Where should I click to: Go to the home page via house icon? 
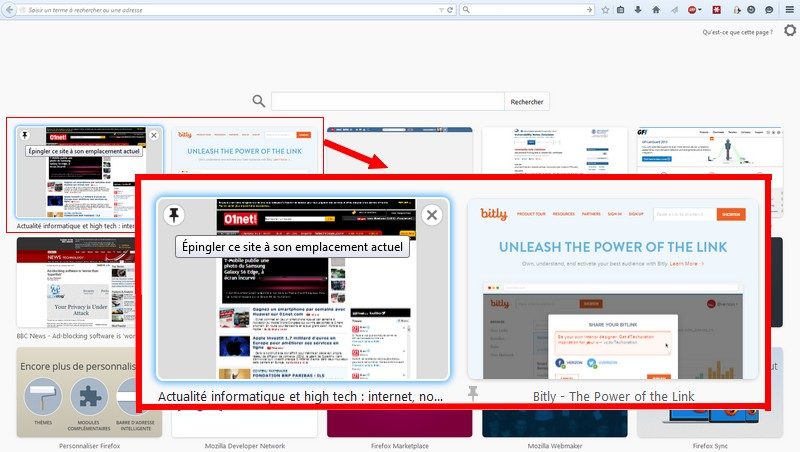(656, 10)
